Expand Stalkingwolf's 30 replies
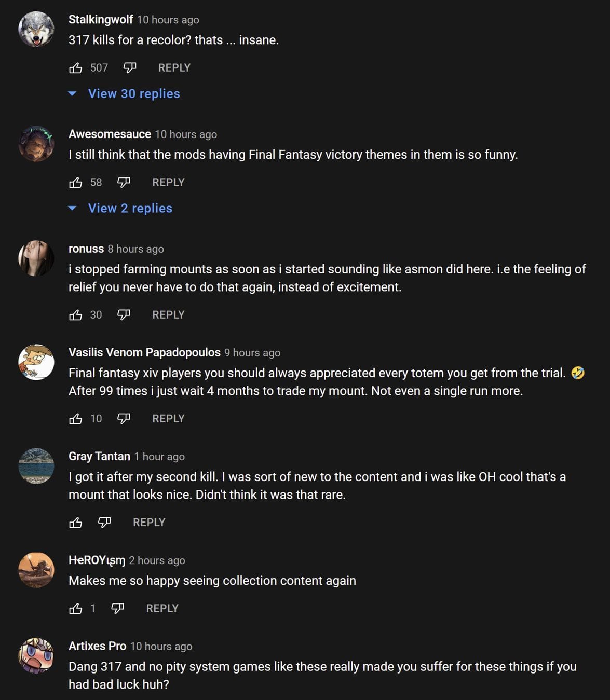This screenshot has width=610, height=700. [x=133, y=94]
